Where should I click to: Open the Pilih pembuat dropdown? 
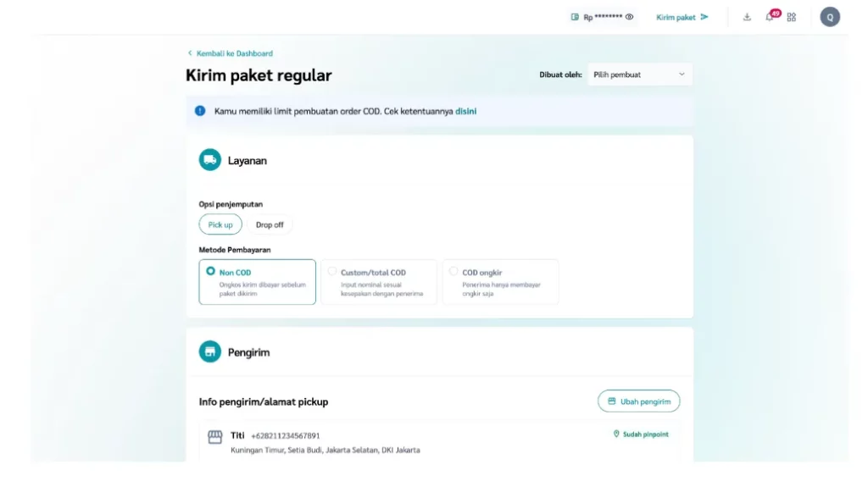point(640,75)
